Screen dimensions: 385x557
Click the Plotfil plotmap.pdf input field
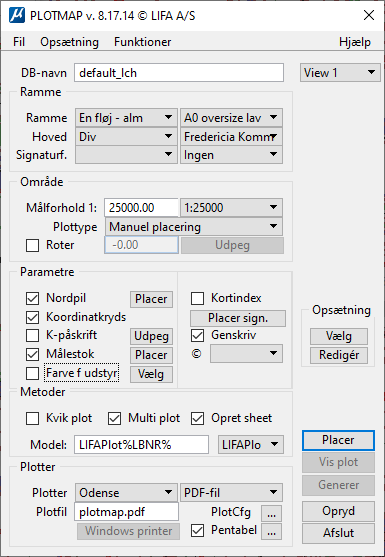[x=126, y=512]
